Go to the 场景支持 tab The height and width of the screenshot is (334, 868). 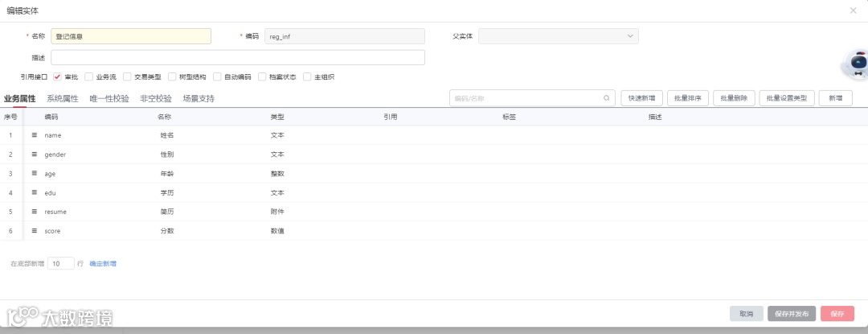[199, 99]
